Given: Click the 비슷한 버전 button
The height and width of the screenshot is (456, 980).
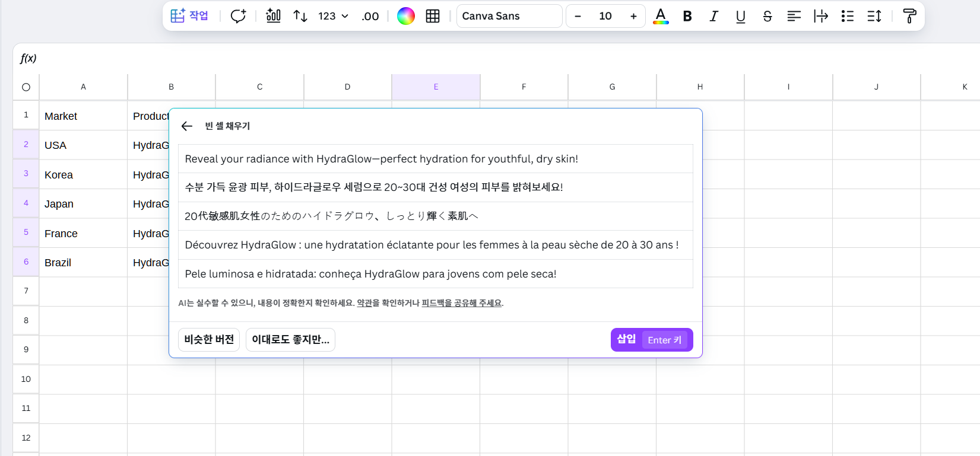Looking at the screenshot, I should pyautogui.click(x=209, y=340).
